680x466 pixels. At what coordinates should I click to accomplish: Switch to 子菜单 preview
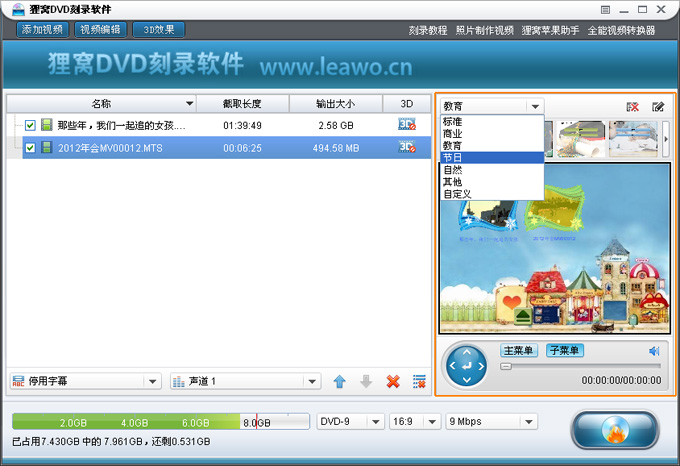coord(564,350)
